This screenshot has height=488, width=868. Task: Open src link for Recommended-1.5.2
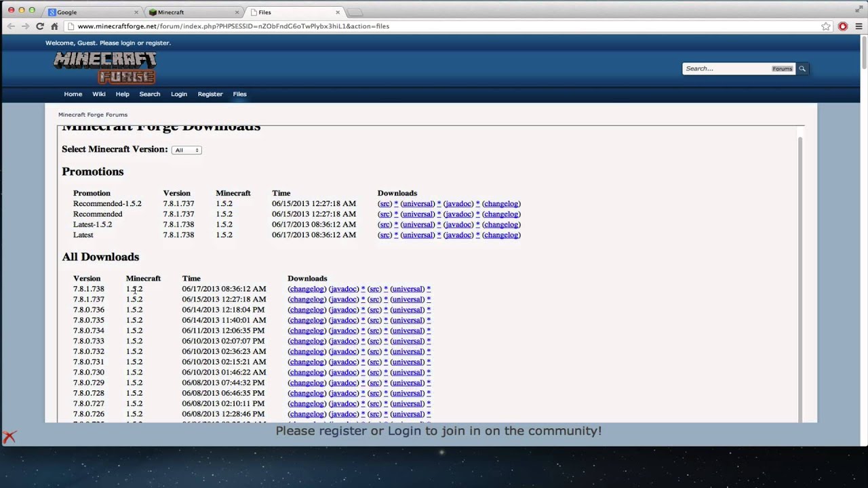tap(385, 203)
